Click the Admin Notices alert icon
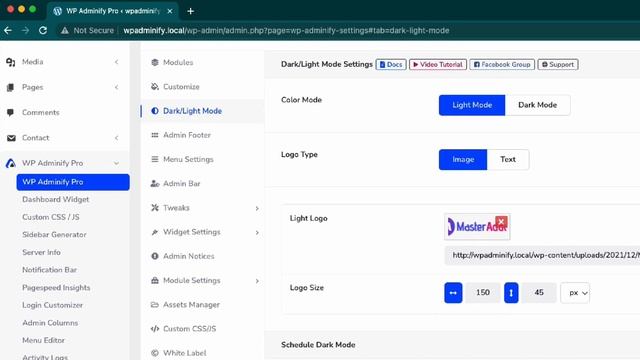This screenshot has width=640, height=360. 155,256
